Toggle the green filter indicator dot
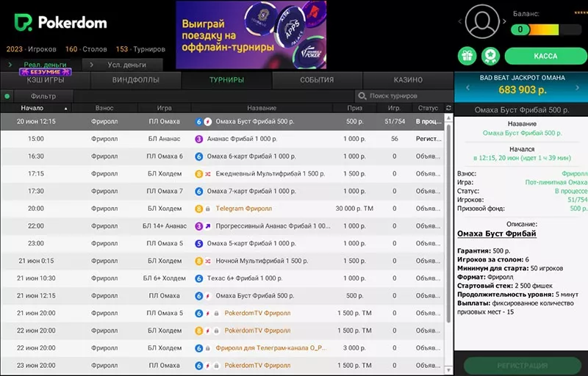Image resolution: width=588 pixels, height=376 pixels. [7, 95]
